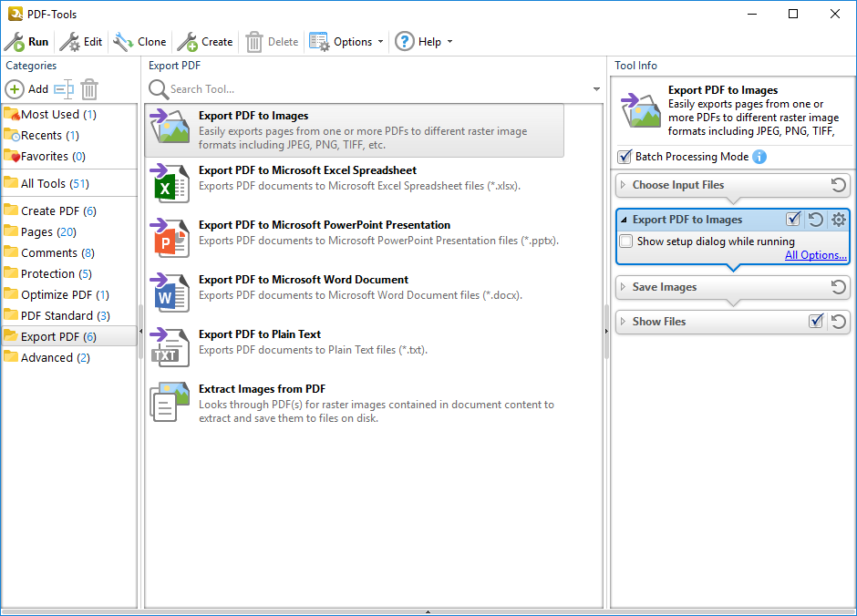Open the All Options link
Screen dimensions: 857x616
click(x=816, y=255)
